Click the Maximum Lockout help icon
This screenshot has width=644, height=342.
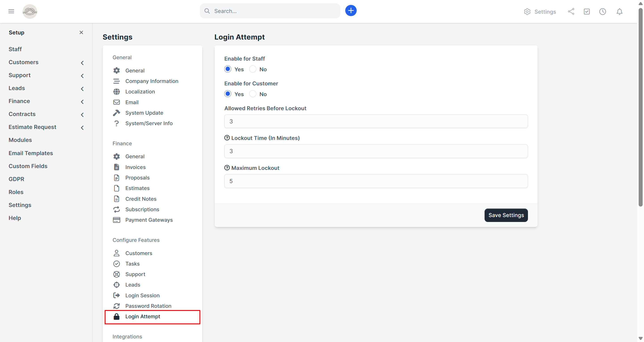[227, 168]
